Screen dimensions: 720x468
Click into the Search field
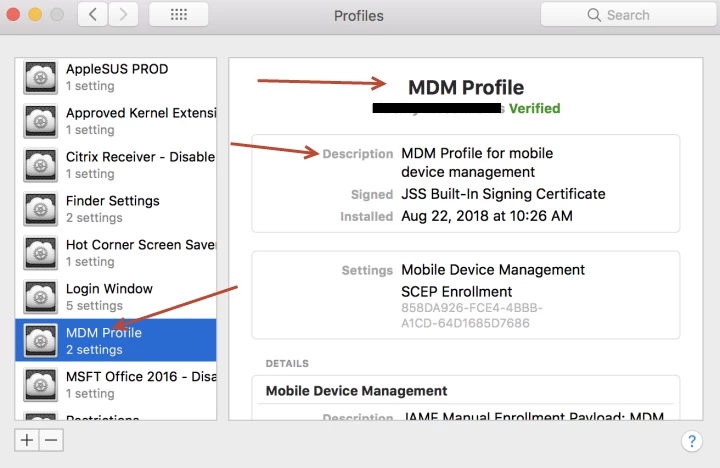coord(629,15)
